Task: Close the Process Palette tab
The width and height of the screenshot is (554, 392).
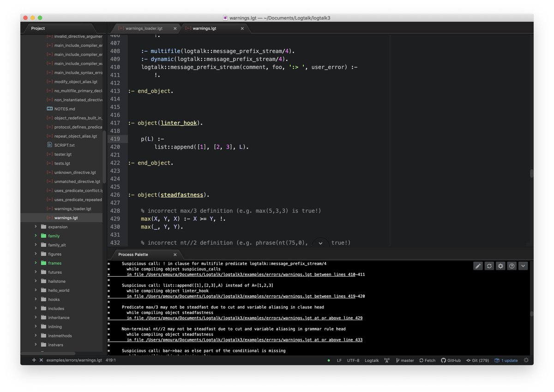Action: coord(175,254)
